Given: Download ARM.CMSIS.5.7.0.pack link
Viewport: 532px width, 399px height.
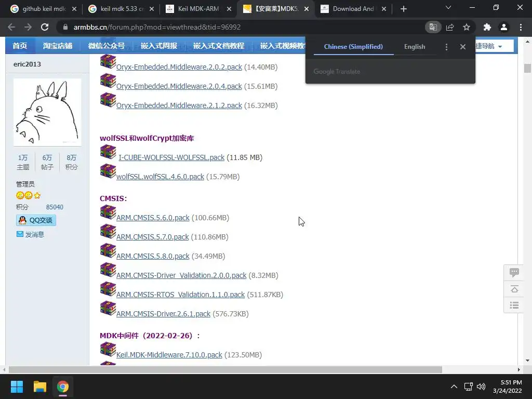Looking at the screenshot, I should click(152, 237).
